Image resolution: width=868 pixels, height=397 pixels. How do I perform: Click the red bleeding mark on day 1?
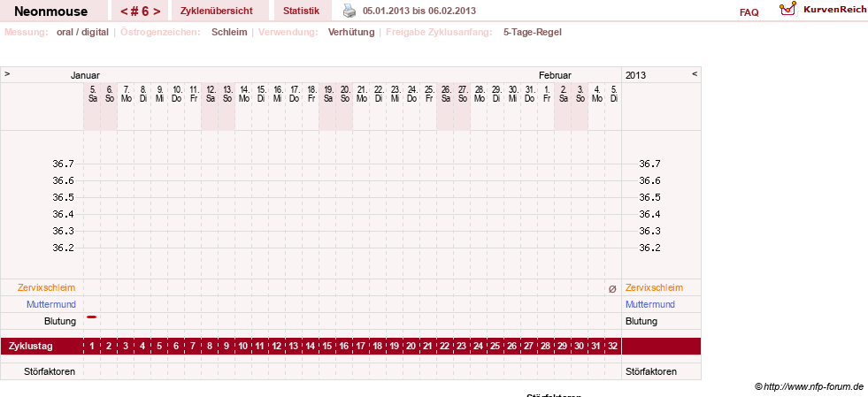tap(91, 317)
